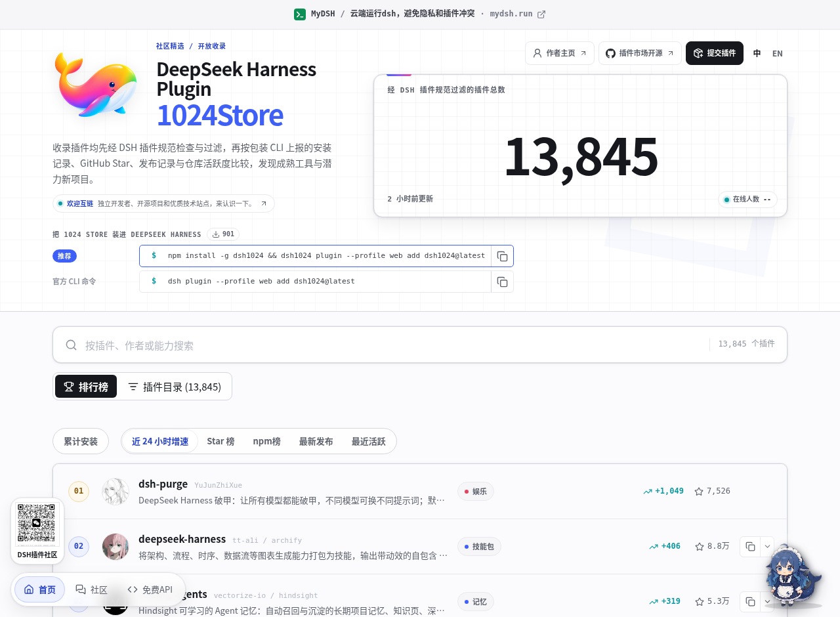Open the mydsh.run external link

tap(518, 14)
